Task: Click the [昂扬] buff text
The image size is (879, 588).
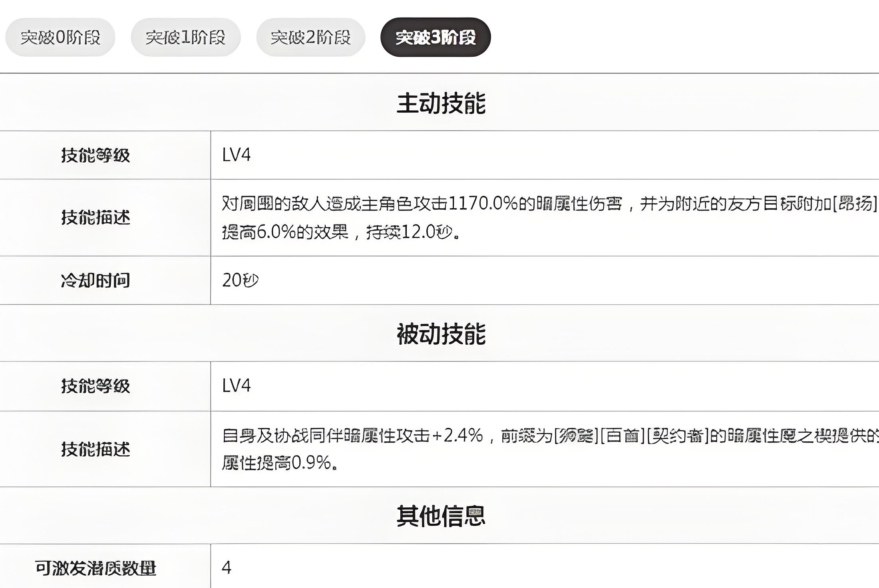Action: [855, 204]
